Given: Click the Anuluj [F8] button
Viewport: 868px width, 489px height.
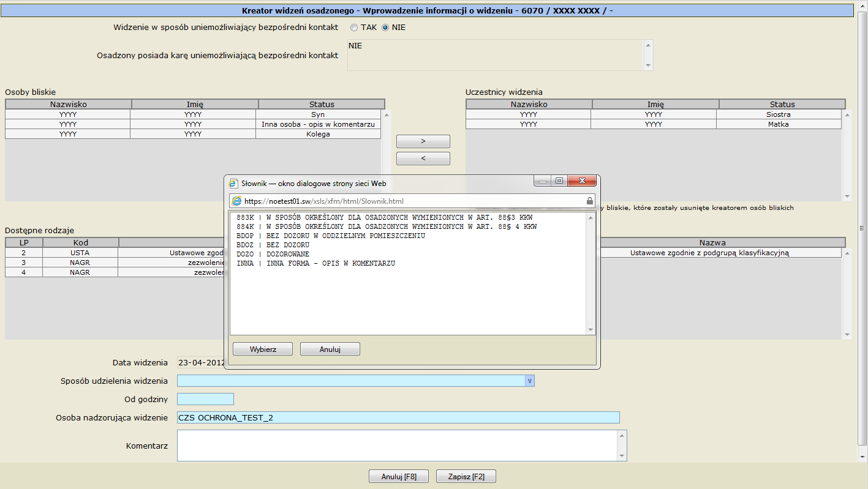Looking at the screenshot, I should point(399,476).
